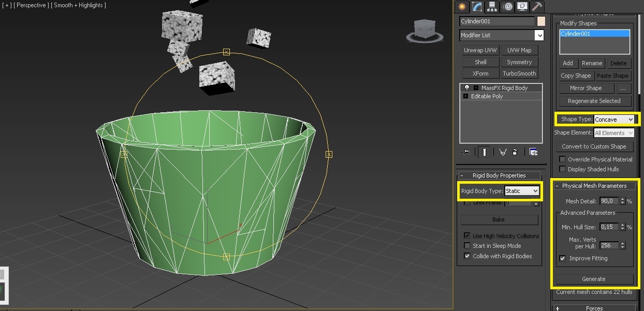Enable the Until Frame checkbox
The width and height of the screenshot is (644, 311).
click(467, 202)
